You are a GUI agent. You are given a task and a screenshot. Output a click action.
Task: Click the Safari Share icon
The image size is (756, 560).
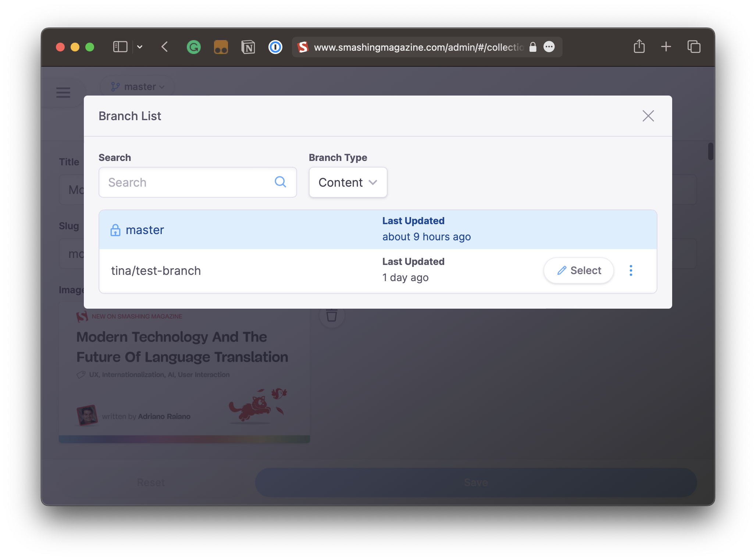[x=639, y=46]
